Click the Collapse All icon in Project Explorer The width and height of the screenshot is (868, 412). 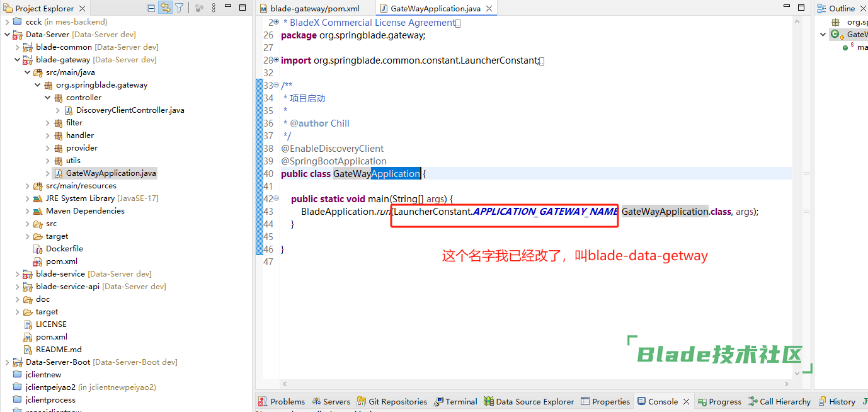(151, 8)
